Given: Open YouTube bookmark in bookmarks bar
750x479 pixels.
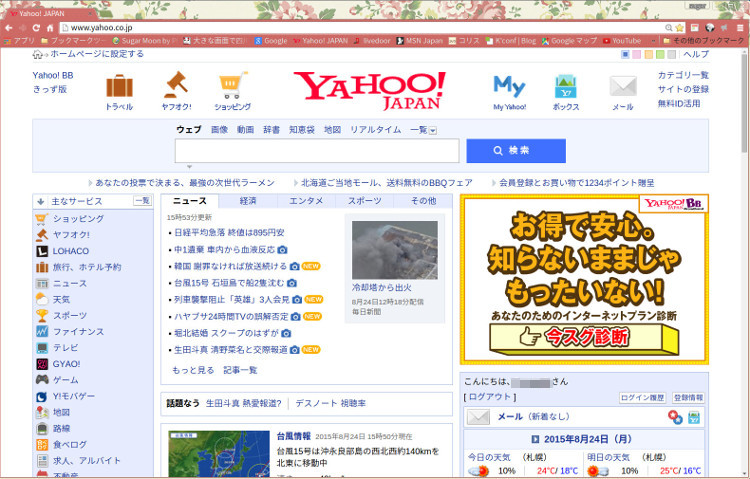Looking at the screenshot, I should pos(622,41).
